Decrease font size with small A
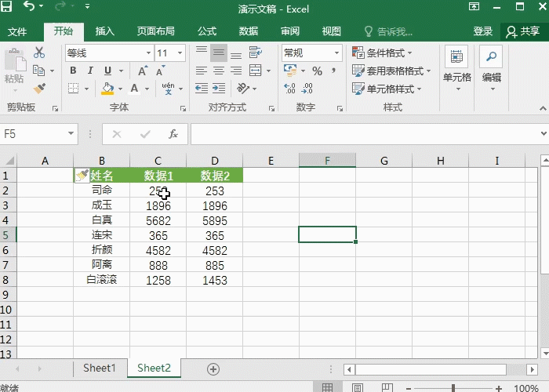The width and height of the screenshot is (549, 392). pyautogui.click(x=160, y=71)
